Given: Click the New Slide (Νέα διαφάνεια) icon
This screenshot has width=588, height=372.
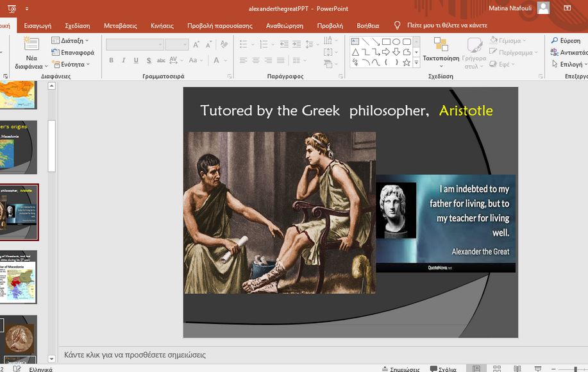Looking at the screenshot, I should point(31,44).
